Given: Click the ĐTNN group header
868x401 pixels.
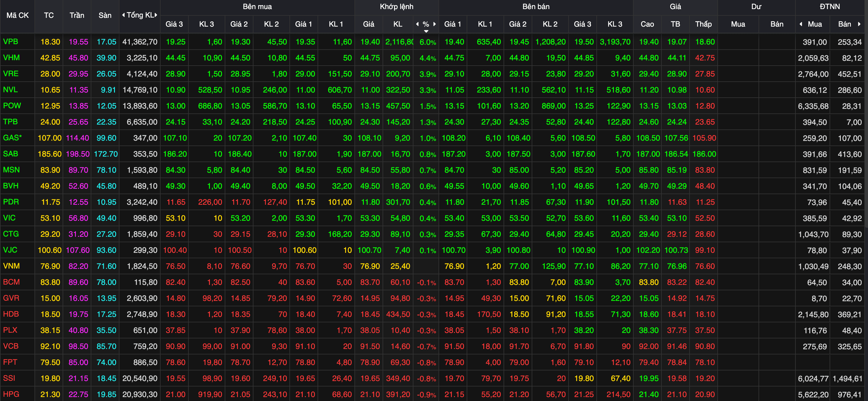Looking at the screenshot, I should pyautogui.click(x=830, y=7).
